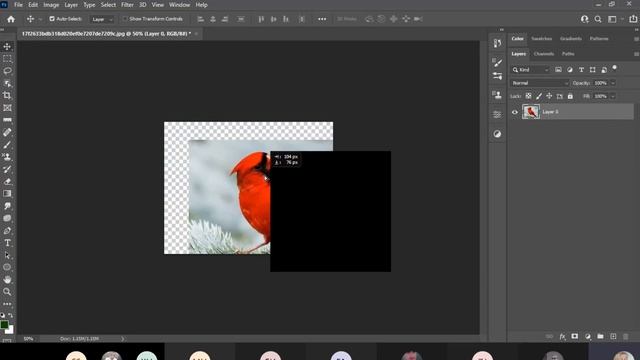Add a layer mask
This screenshot has height=360, width=640.
tap(575, 336)
